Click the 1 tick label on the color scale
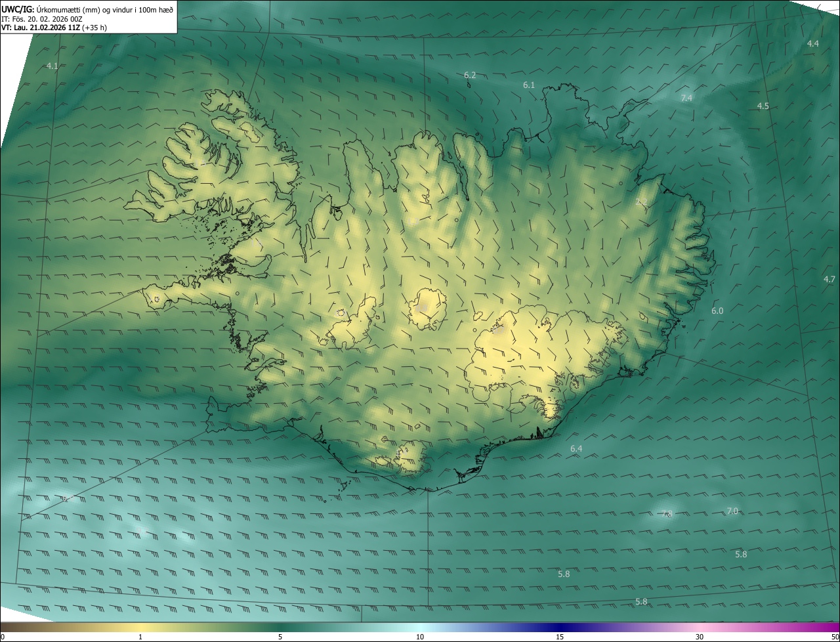Viewport: 840px width, 642px height. point(140,637)
